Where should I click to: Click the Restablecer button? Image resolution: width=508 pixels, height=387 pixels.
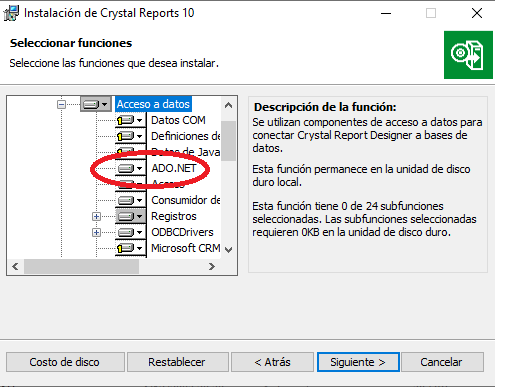click(x=177, y=362)
